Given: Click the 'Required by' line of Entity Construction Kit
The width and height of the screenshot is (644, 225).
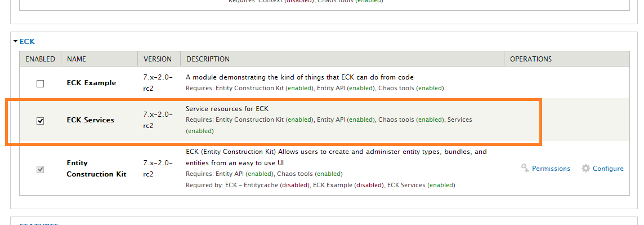Looking at the screenshot, I should click(x=320, y=185).
